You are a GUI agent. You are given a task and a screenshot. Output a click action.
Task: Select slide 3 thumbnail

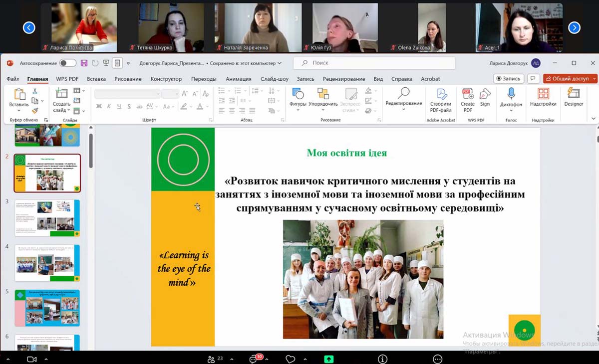[x=47, y=218]
